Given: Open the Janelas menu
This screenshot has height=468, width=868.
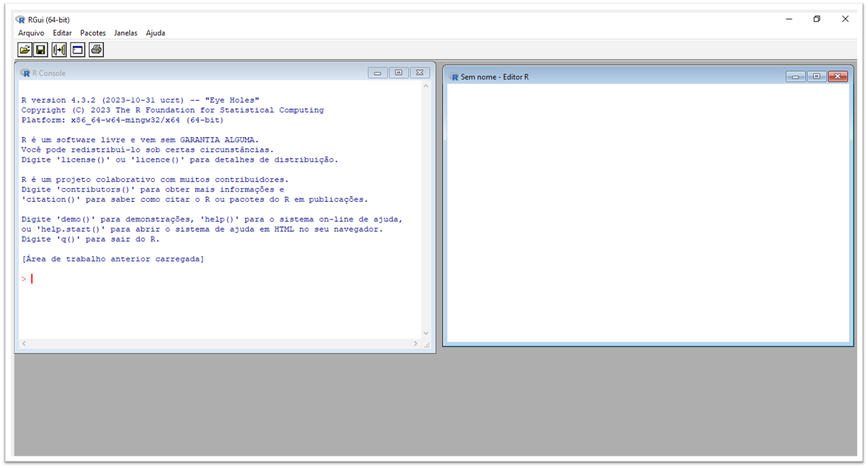Looking at the screenshot, I should point(126,33).
